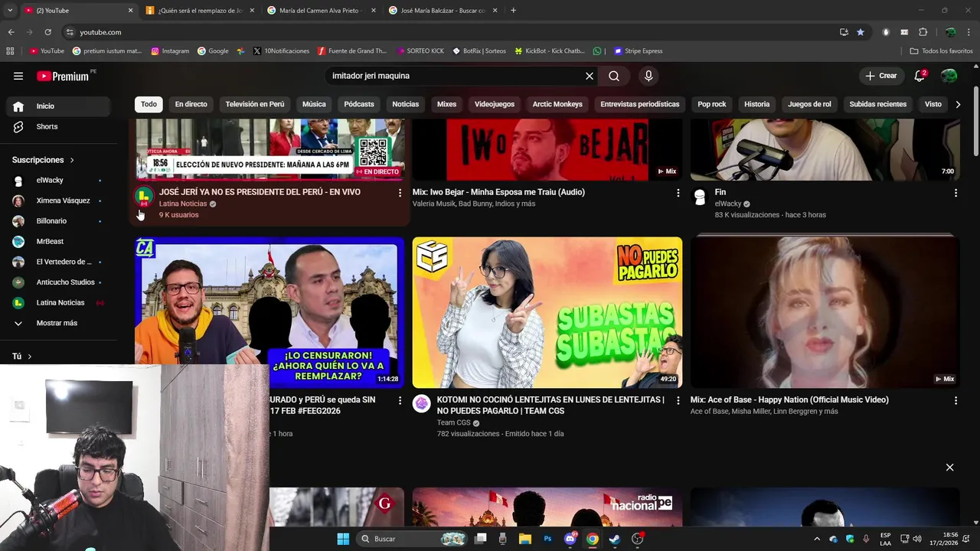The height and width of the screenshot is (551, 980).
Task: Open the SORTEO KICK bookmark
Action: point(420,51)
